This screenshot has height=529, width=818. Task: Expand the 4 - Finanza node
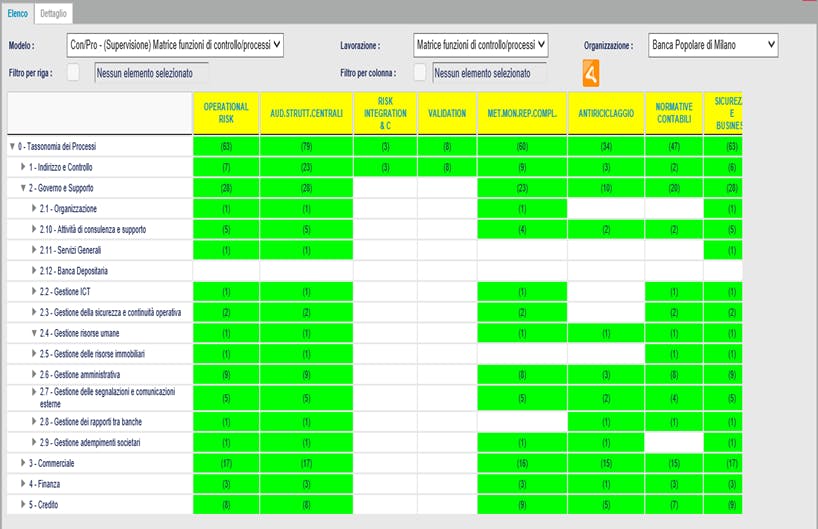(23, 484)
